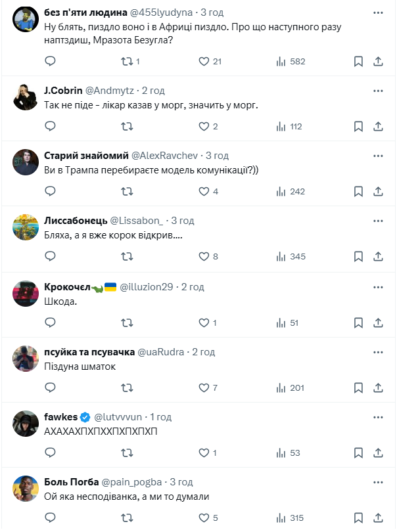Reply to fawkes' tweet
The height and width of the screenshot is (532, 399).
click(50, 453)
